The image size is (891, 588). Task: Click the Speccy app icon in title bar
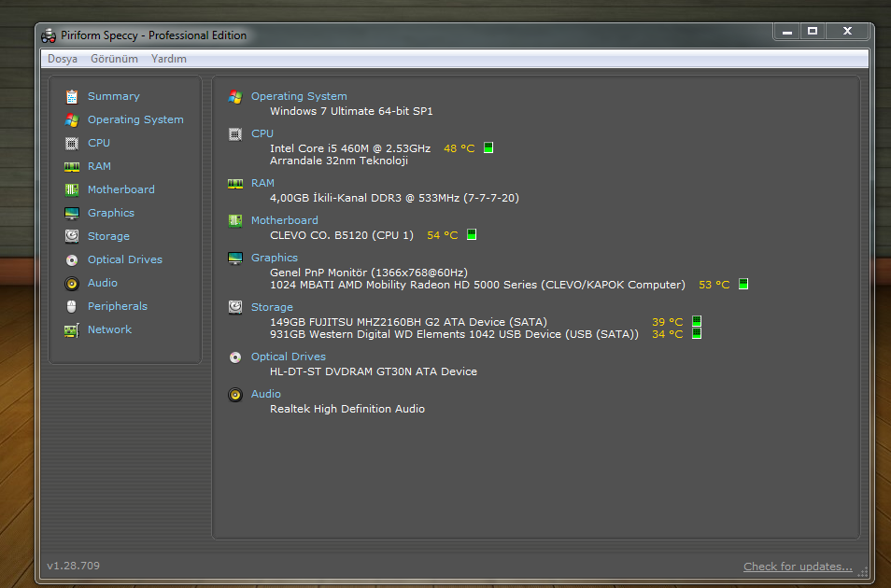pyautogui.click(x=49, y=35)
